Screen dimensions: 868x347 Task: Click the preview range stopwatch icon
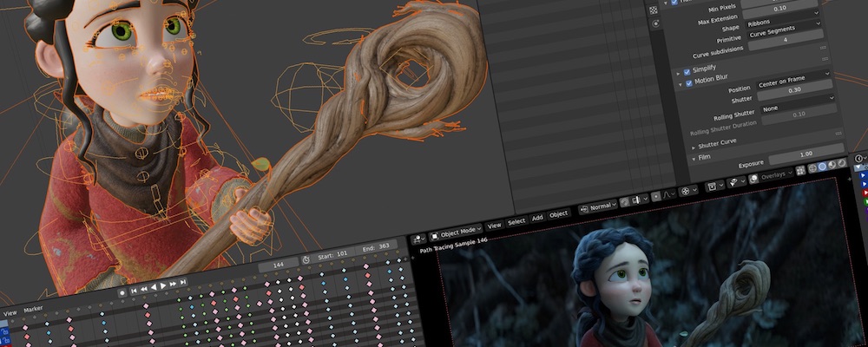point(306,259)
